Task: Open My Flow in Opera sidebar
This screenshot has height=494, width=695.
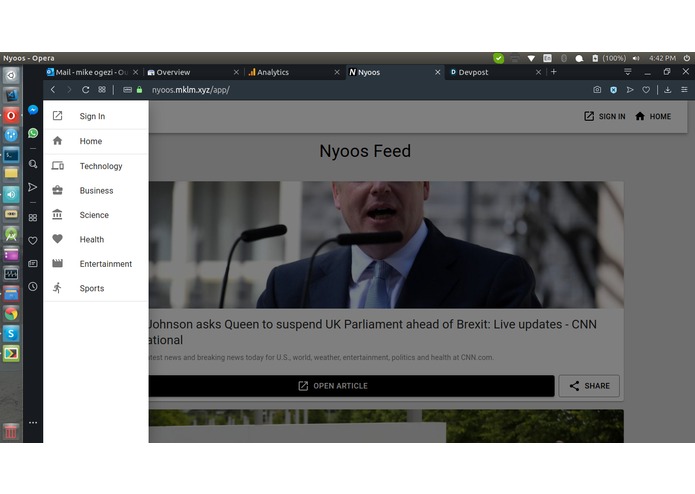Action: pyautogui.click(x=33, y=187)
